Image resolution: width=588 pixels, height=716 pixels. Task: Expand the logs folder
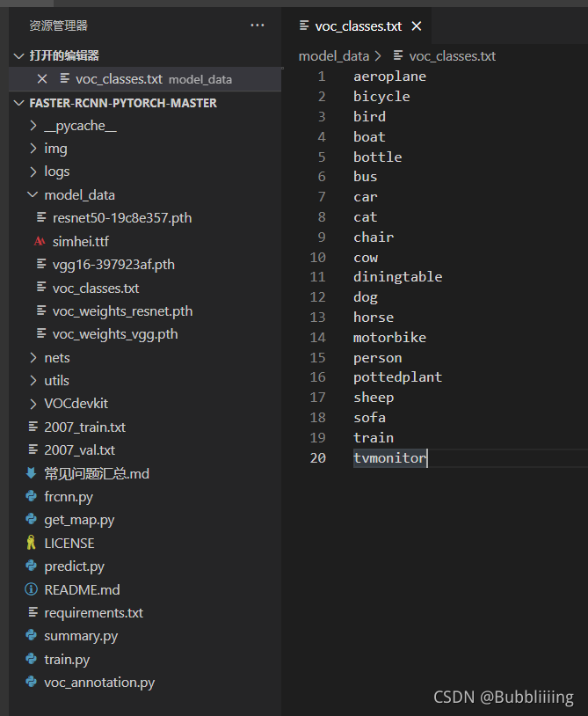click(33, 172)
